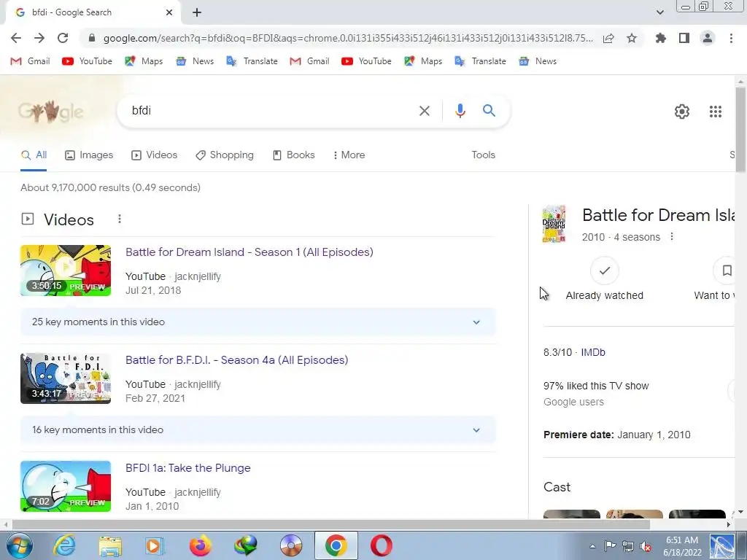Open the IMDb rating link
Viewport: 747px width, 560px height.
point(593,352)
